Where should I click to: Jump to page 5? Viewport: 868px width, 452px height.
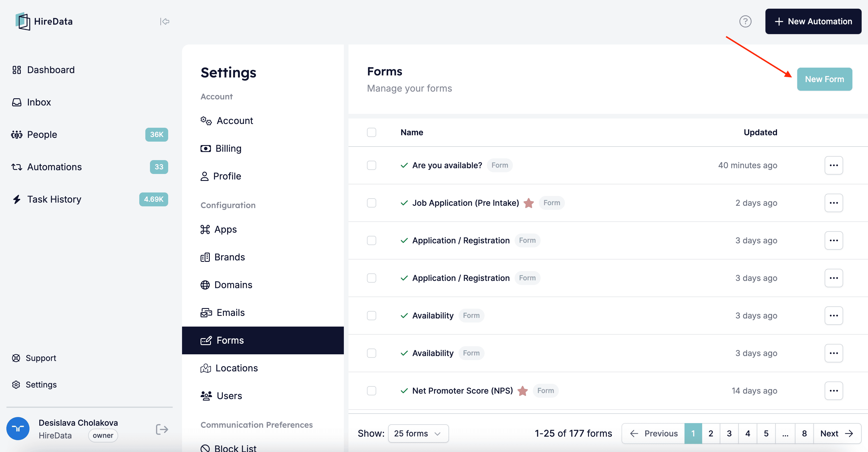coord(766,434)
